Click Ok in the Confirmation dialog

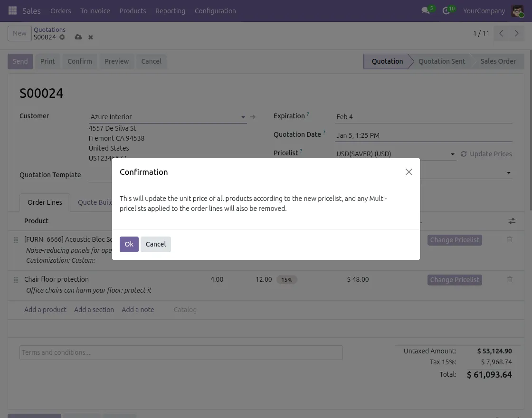click(x=129, y=244)
